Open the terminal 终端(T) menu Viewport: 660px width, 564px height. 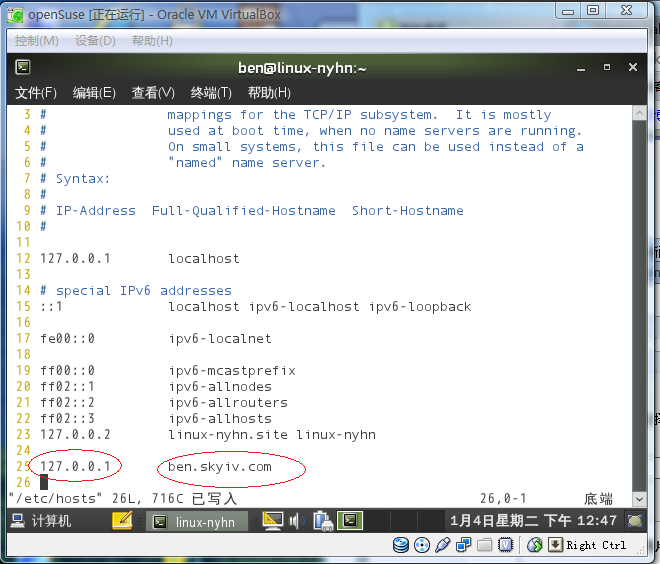click(x=211, y=93)
